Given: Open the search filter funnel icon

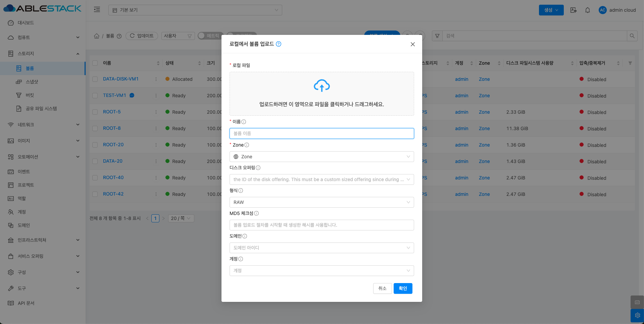Looking at the screenshot, I should click(437, 36).
